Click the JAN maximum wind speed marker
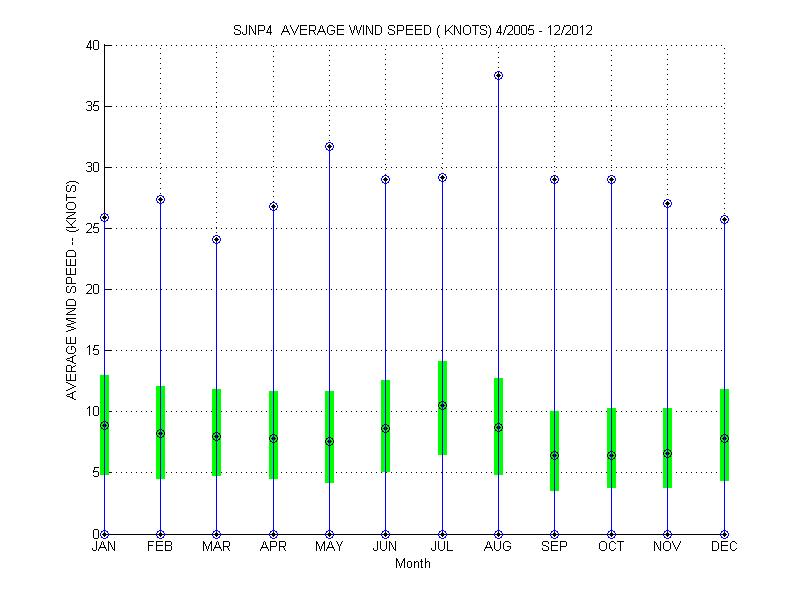Viewport: 800px width, 600px height. pos(105,218)
